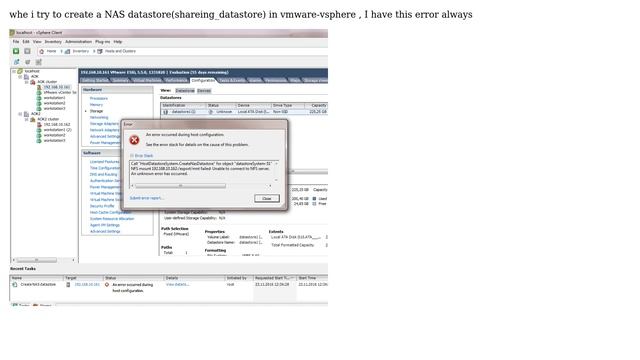Select workstation2 under AOK cluster
The image size is (640, 360).
(x=54, y=103)
